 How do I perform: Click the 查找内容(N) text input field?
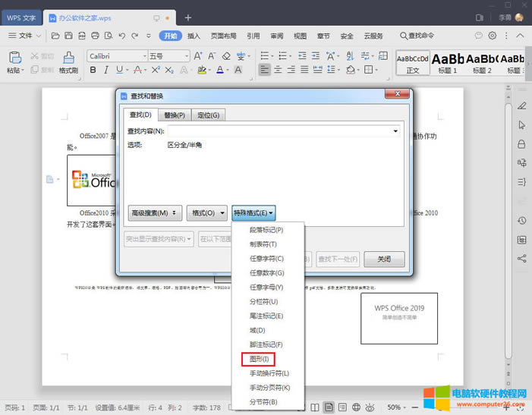point(279,130)
